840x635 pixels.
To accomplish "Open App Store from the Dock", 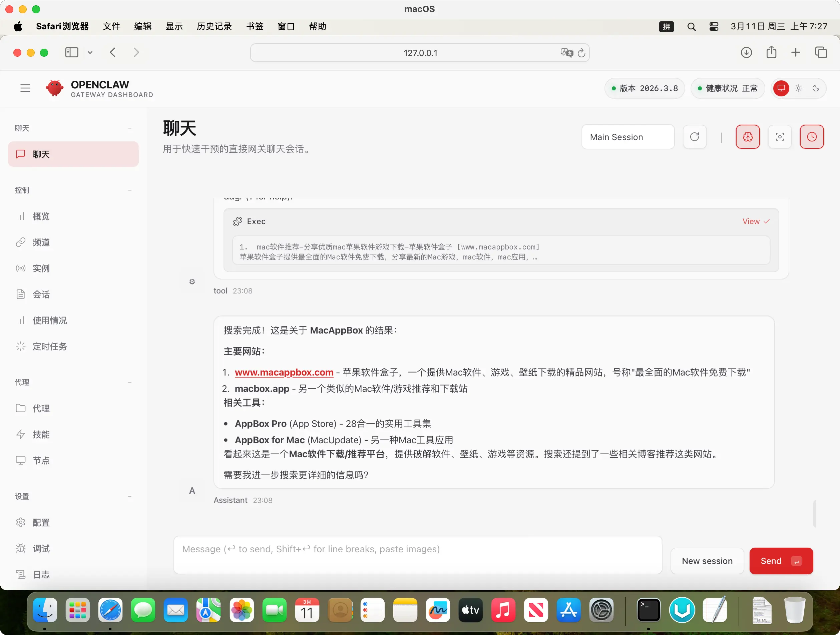I will [568, 610].
